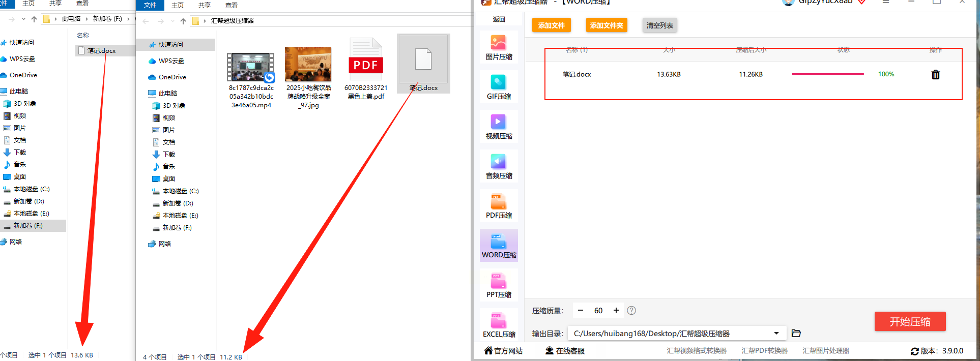Open the EXCEL压缩 tool

[499, 324]
